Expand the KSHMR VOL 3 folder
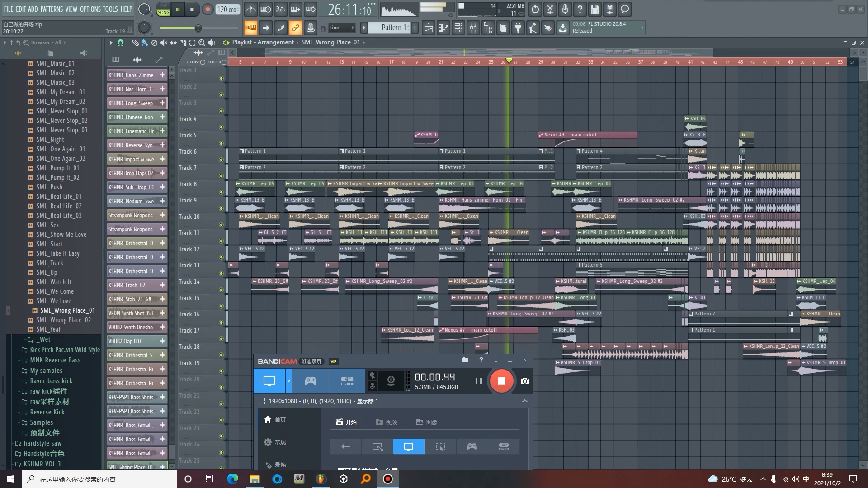This screenshot has height=488, width=868. pos(42,464)
